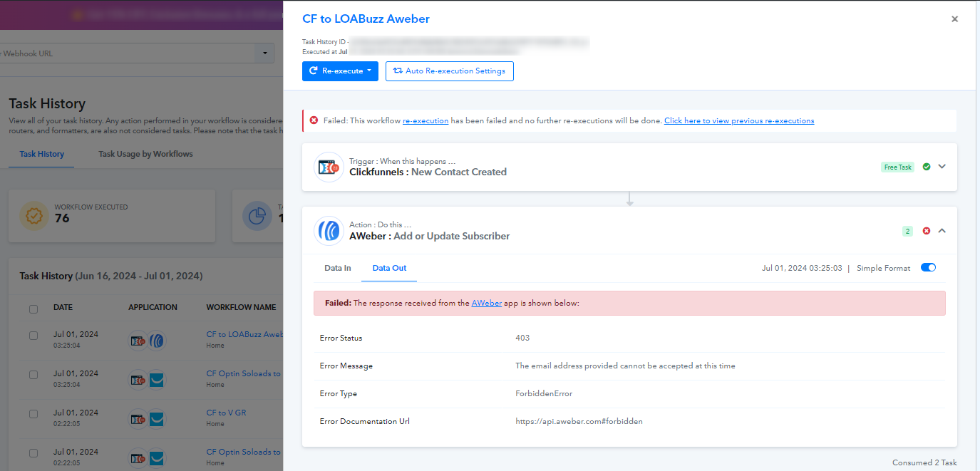Collapse the AWeber action step
The height and width of the screenshot is (471, 980).
pos(942,231)
